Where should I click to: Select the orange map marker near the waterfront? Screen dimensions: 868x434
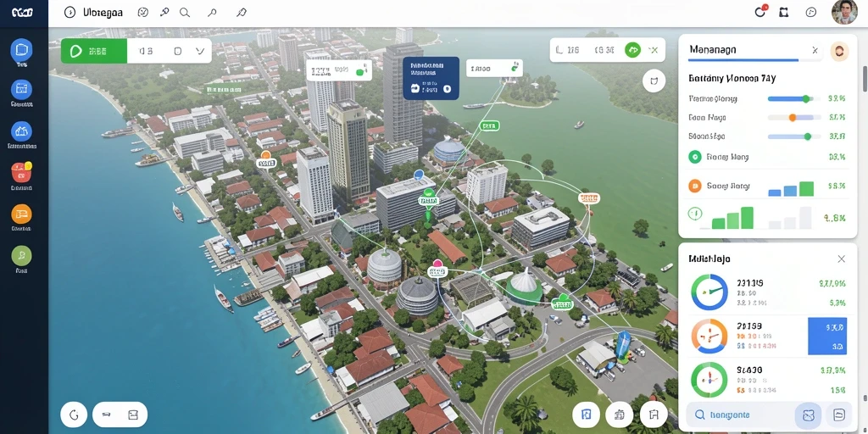pos(265,156)
